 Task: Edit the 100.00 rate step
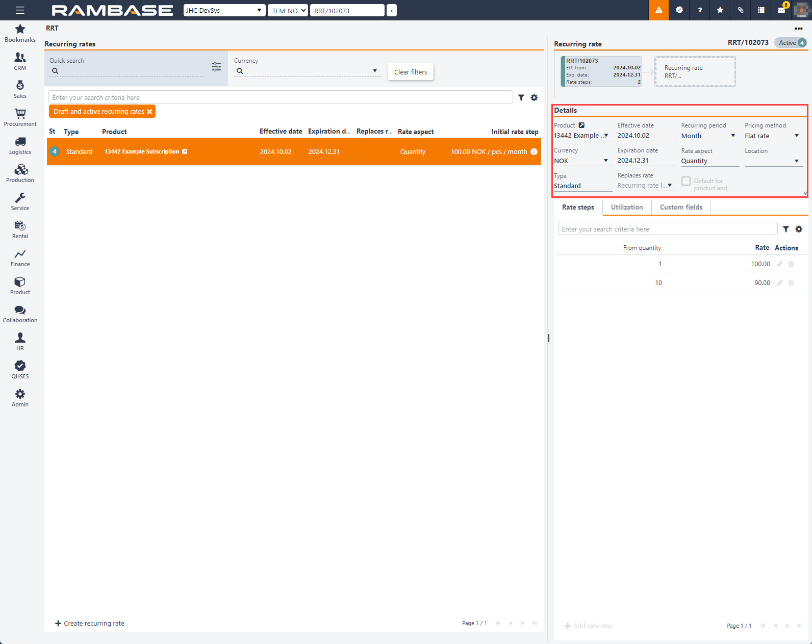[779, 264]
